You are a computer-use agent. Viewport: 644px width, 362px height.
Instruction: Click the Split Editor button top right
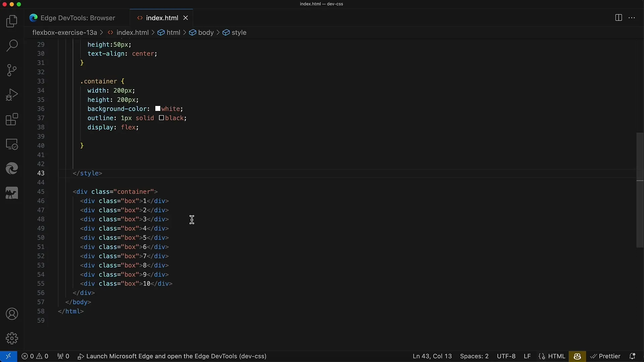click(619, 18)
